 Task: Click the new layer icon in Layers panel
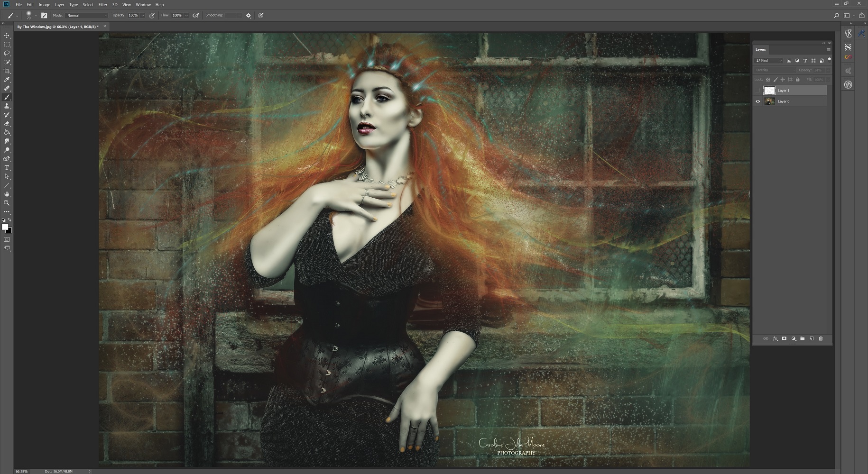pos(812,339)
